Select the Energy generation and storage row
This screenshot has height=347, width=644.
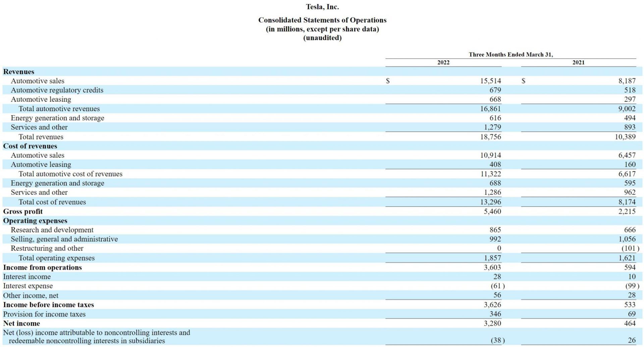57,118
